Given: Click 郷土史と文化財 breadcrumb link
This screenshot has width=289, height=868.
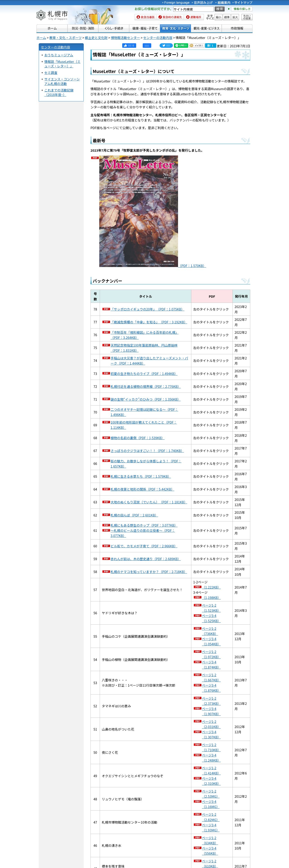Looking at the screenshot, I should (x=96, y=38).
